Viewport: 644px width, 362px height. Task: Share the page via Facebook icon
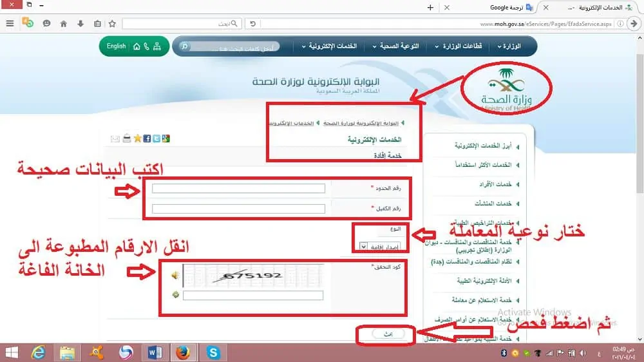[147, 138]
